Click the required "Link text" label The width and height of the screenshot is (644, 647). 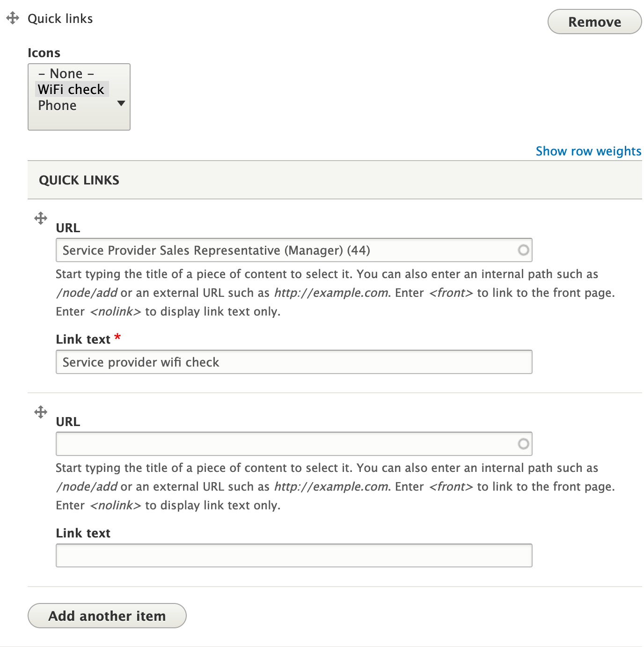click(83, 339)
